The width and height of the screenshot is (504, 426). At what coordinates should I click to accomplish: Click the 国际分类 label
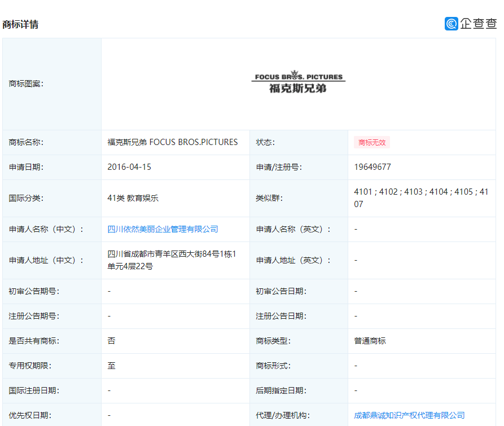click(x=26, y=198)
